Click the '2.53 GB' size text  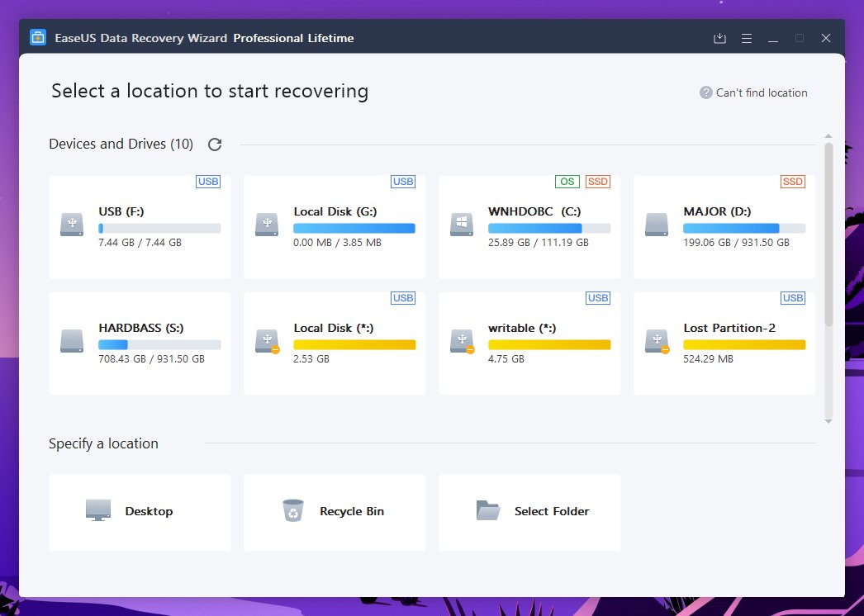coord(311,358)
